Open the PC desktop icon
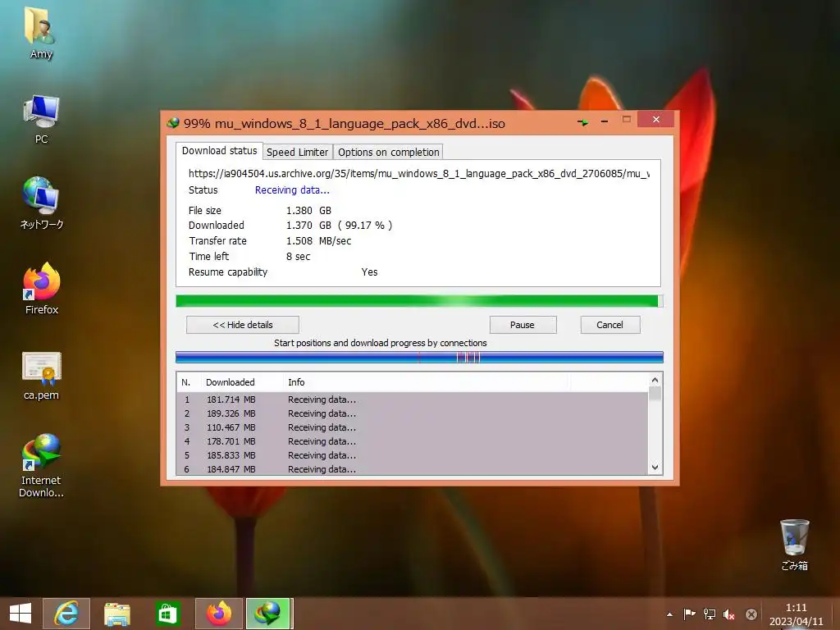The height and width of the screenshot is (630, 840). (41, 119)
